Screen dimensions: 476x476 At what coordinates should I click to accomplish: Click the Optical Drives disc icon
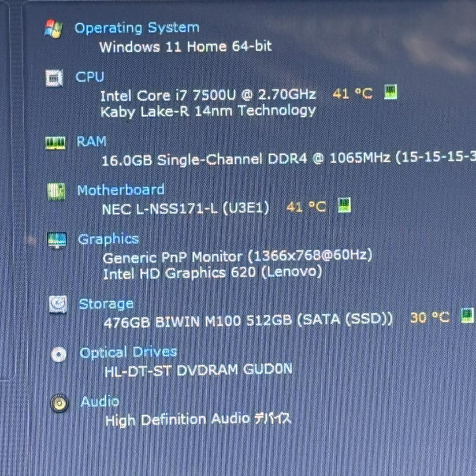[x=59, y=354]
